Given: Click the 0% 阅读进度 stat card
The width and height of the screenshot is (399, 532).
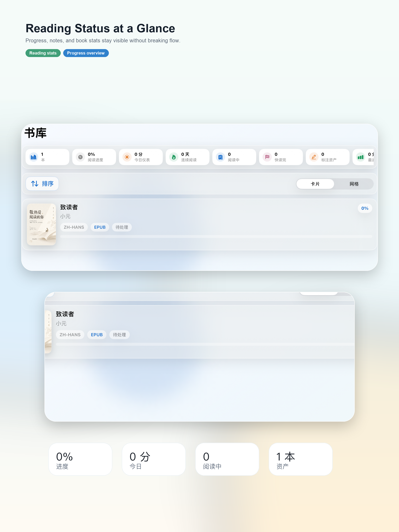Looking at the screenshot, I should click(x=94, y=157).
